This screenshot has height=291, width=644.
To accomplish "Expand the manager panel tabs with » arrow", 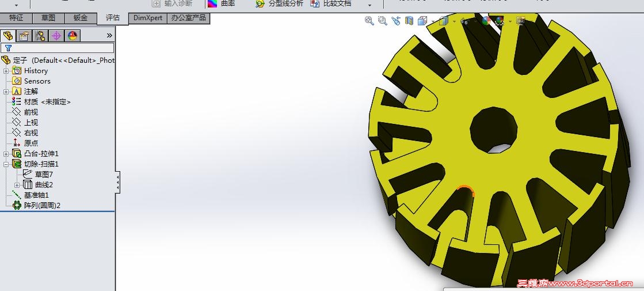I will coord(109,36).
